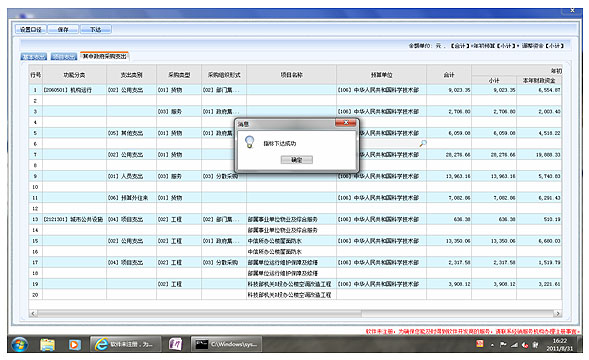This screenshot has height=360, width=589.
Task: Click the 保存 toolbar button
Action: [63, 29]
